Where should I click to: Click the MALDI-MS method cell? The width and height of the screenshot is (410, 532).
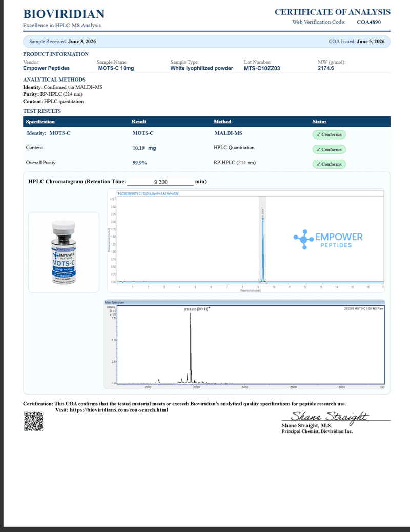pos(229,133)
